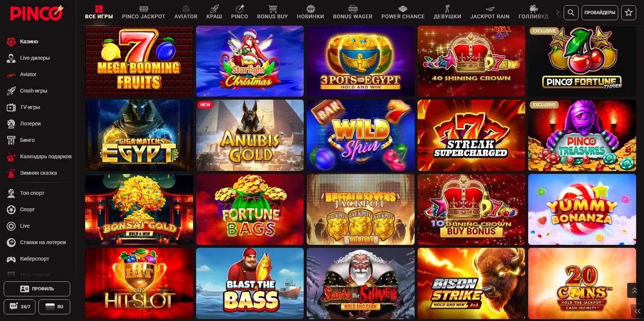
Task: Open Календарь подарков gift icon
Action: click(11, 157)
